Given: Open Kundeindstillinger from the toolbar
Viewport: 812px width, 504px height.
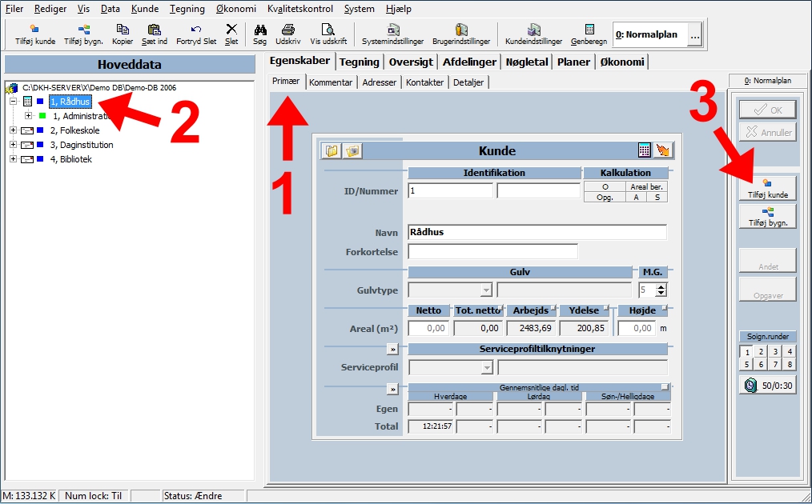Looking at the screenshot, I should tap(533, 34).
